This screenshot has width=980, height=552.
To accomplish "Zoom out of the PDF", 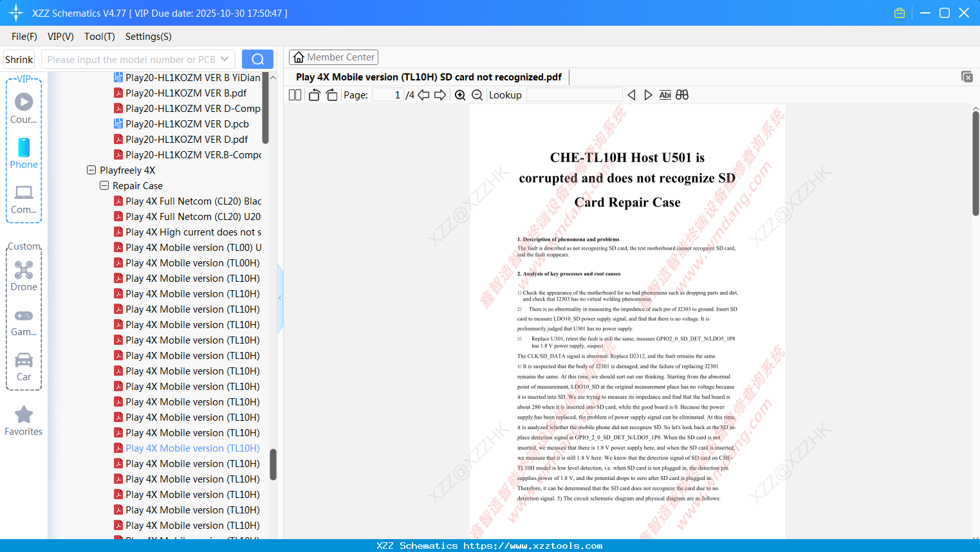I will click(477, 95).
